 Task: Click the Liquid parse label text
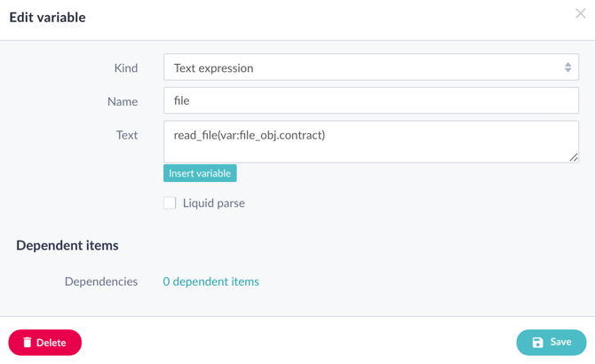[214, 203]
